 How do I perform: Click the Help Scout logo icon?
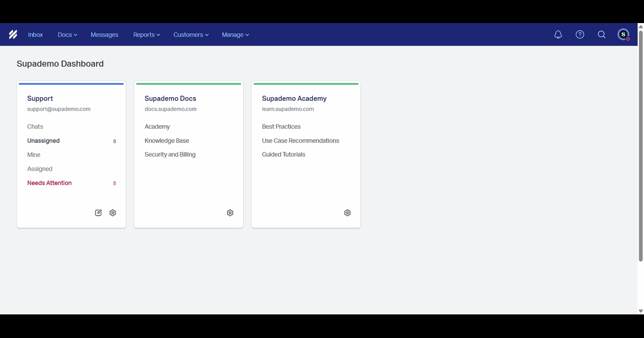pos(13,35)
